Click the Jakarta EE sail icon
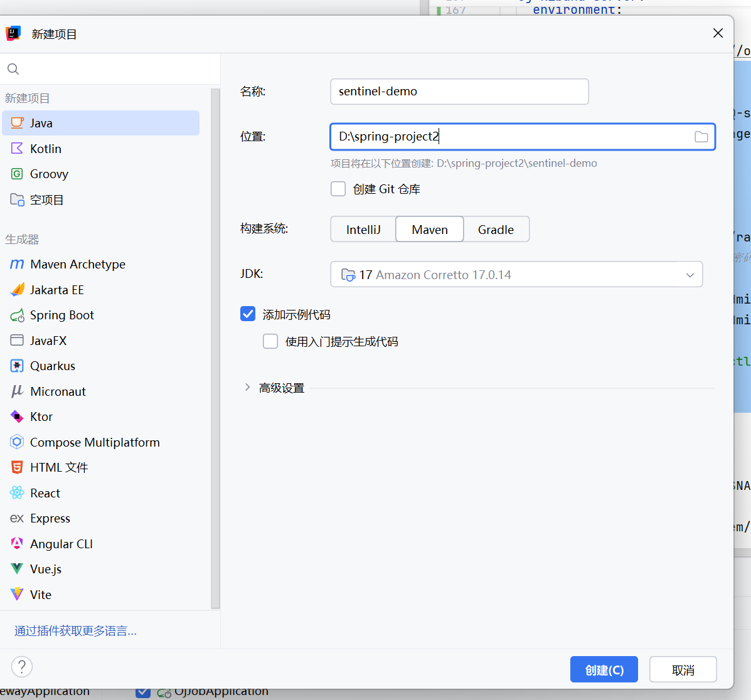The height and width of the screenshot is (700, 751). (x=17, y=290)
